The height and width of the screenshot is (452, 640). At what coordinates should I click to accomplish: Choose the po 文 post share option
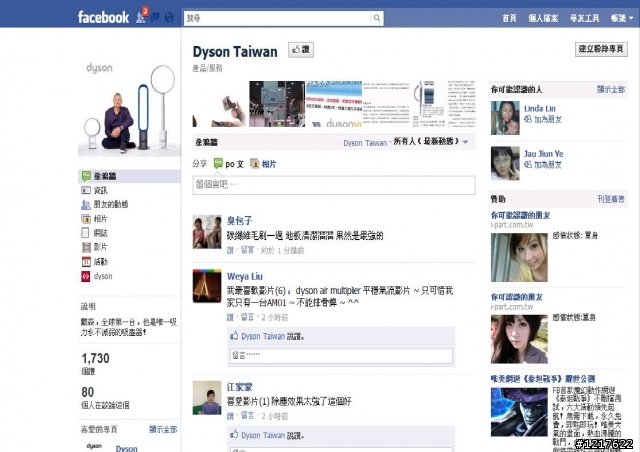229,164
